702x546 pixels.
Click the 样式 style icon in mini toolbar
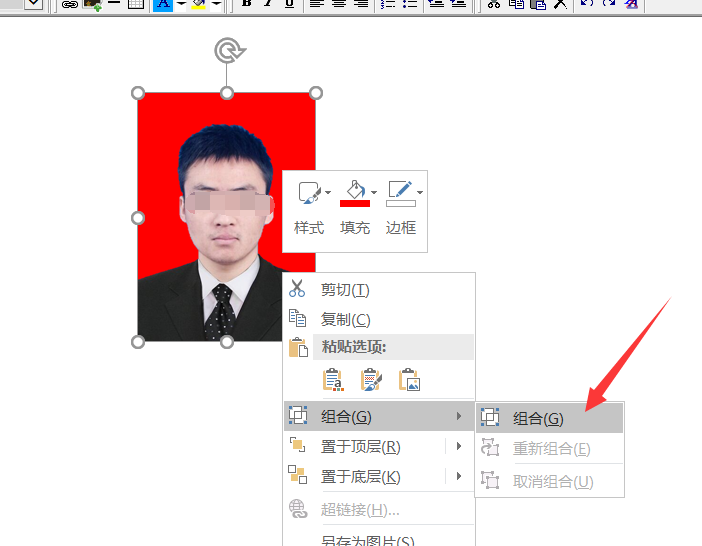pyautogui.click(x=307, y=192)
